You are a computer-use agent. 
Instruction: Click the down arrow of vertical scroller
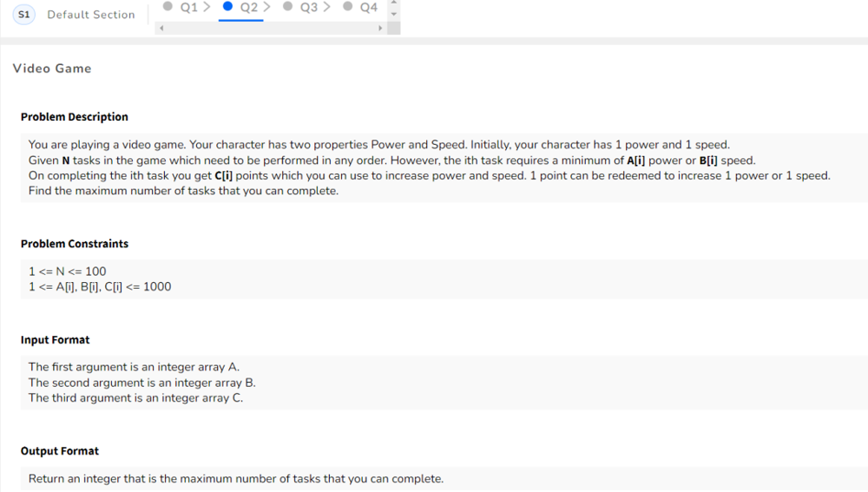pos(393,14)
